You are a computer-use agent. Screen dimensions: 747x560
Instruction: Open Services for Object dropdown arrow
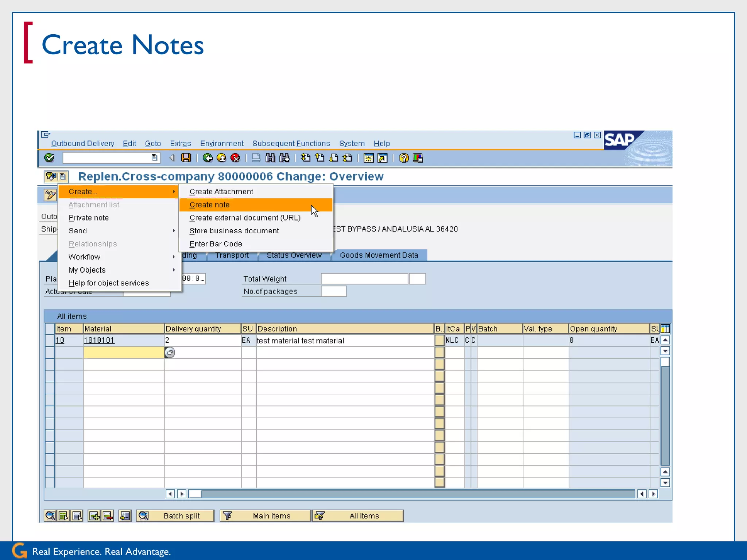coord(63,176)
